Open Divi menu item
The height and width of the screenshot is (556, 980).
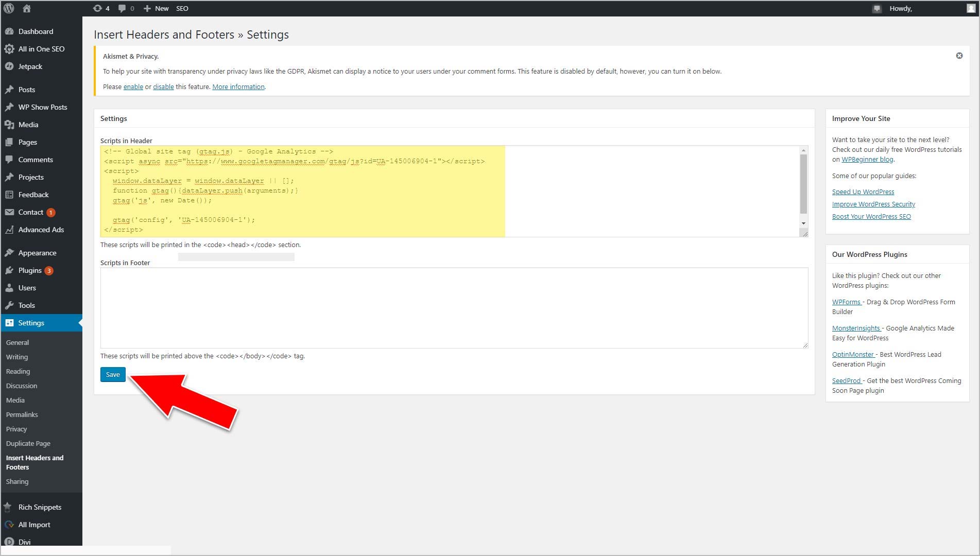pyautogui.click(x=41, y=541)
